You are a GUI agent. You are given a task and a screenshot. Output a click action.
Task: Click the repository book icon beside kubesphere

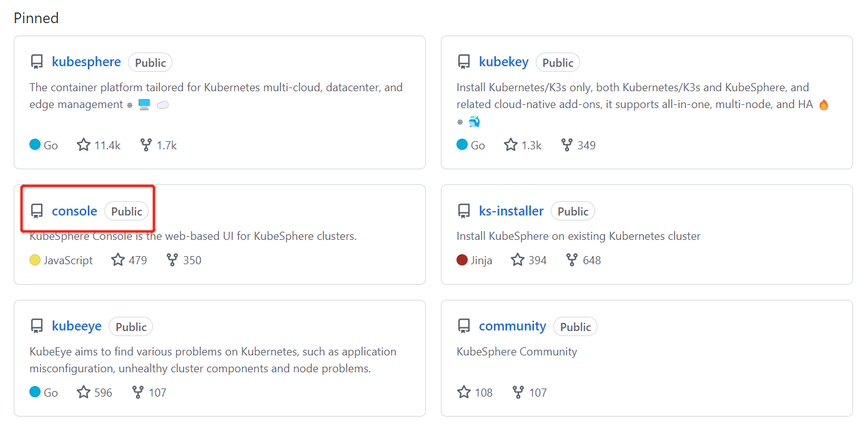pyautogui.click(x=36, y=61)
